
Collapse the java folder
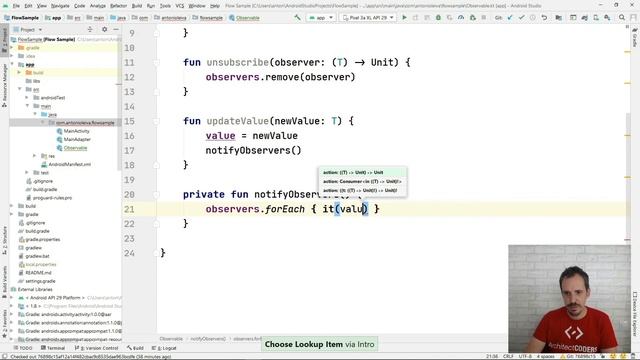pos(35,114)
